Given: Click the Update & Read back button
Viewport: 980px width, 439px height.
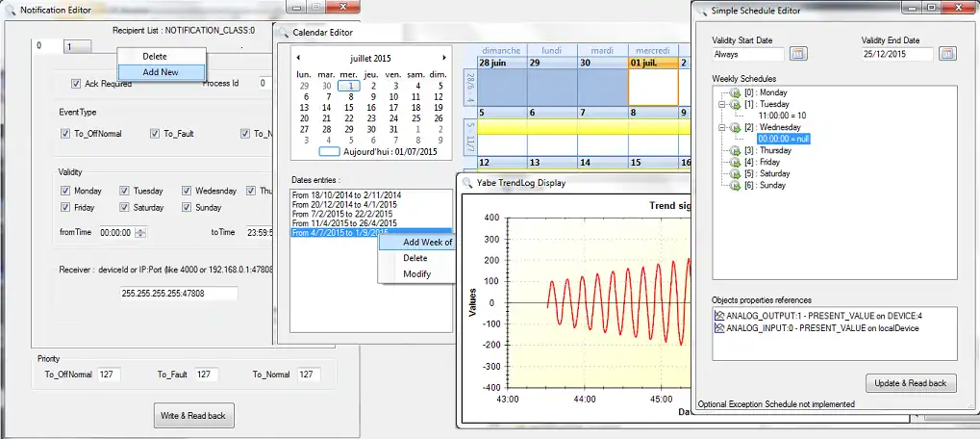Looking at the screenshot, I should (910, 383).
